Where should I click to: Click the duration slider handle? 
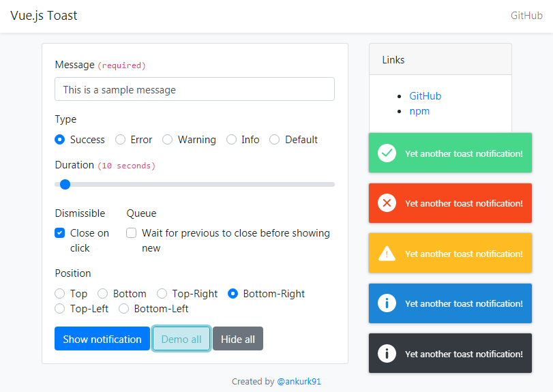click(x=65, y=184)
